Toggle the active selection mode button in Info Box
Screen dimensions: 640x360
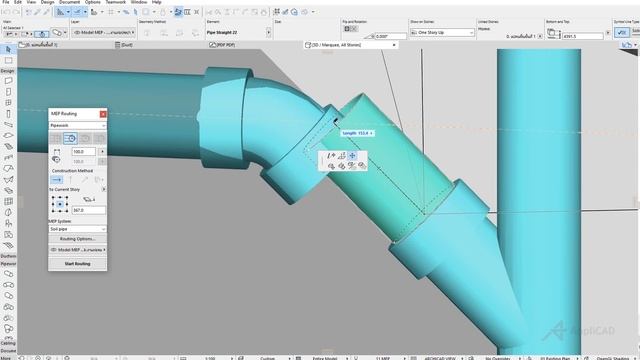coord(42,34)
